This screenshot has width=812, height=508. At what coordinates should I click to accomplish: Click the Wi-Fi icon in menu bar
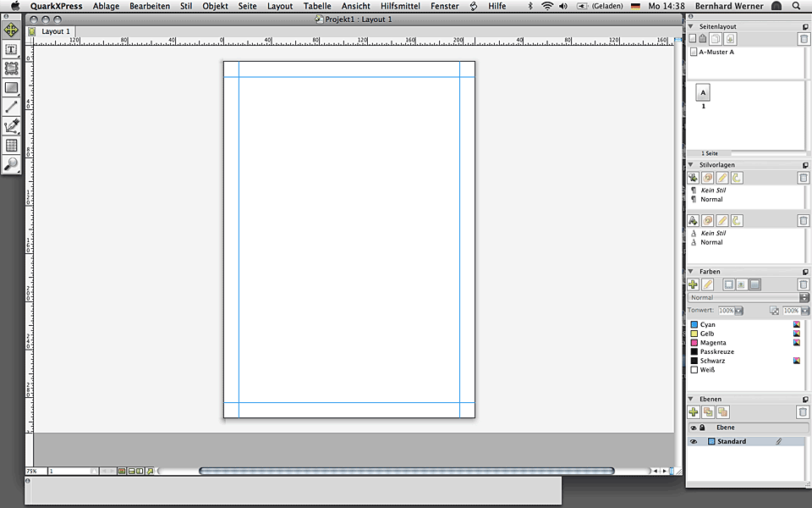(x=547, y=6)
